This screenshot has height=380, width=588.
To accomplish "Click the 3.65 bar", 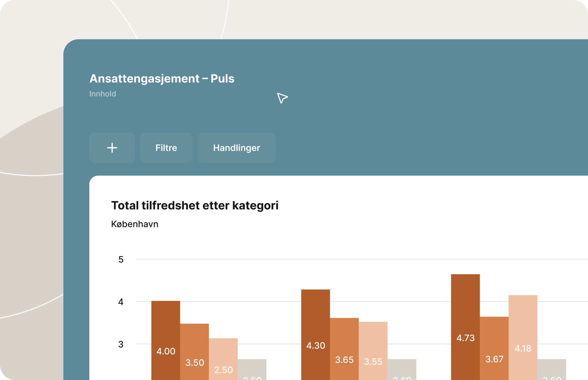I will 344,348.
